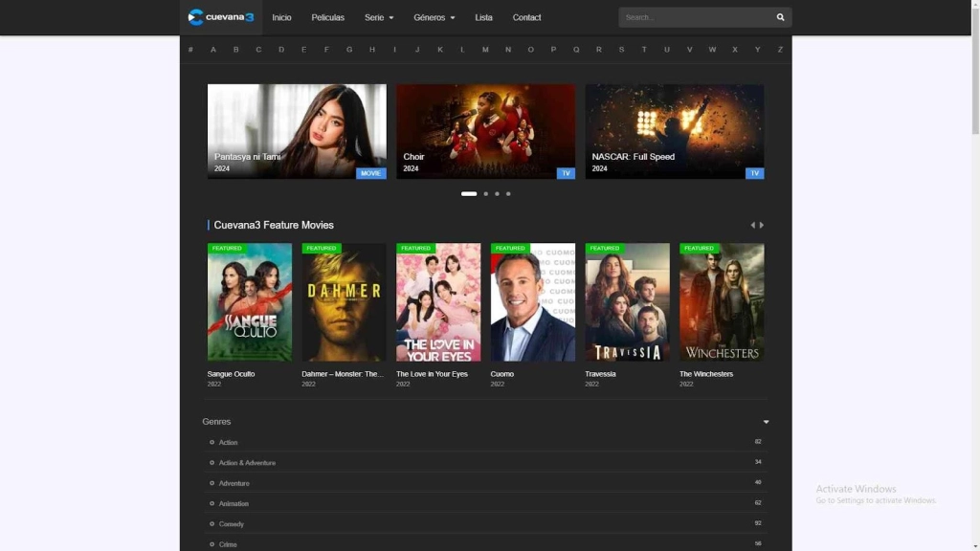
Task: Click the TV badge on NASCAR: Full Speed
Action: coord(754,173)
